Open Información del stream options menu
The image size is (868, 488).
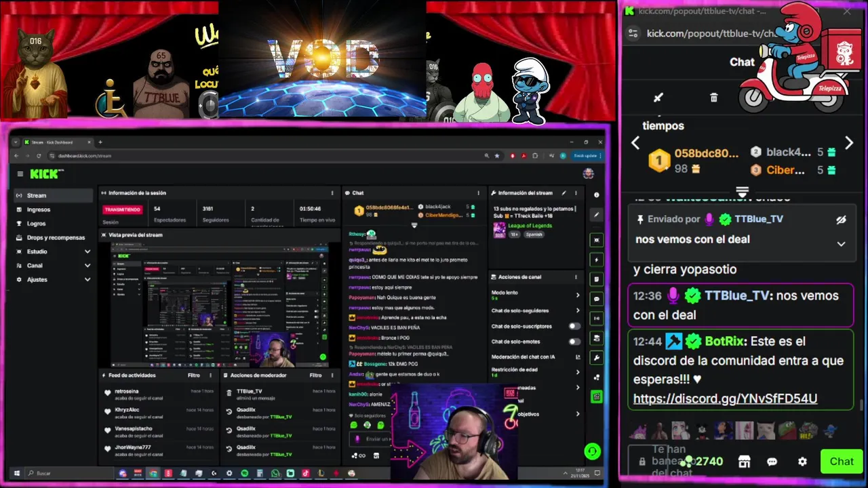(x=576, y=193)
